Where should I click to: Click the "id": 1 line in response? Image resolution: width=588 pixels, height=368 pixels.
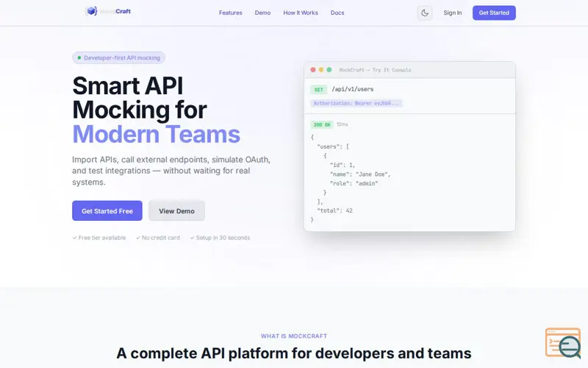pyautogui.click(x=343, y=165)
